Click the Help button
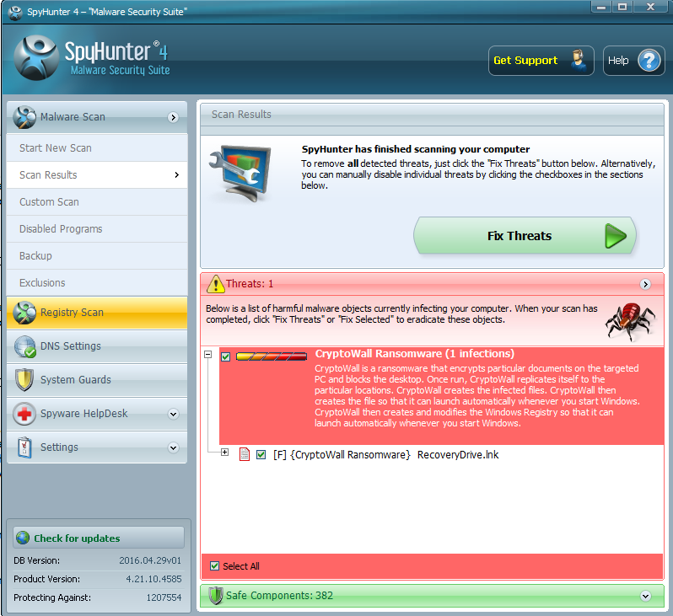Viewport: 673px width, 616px height. coord(634,61)
